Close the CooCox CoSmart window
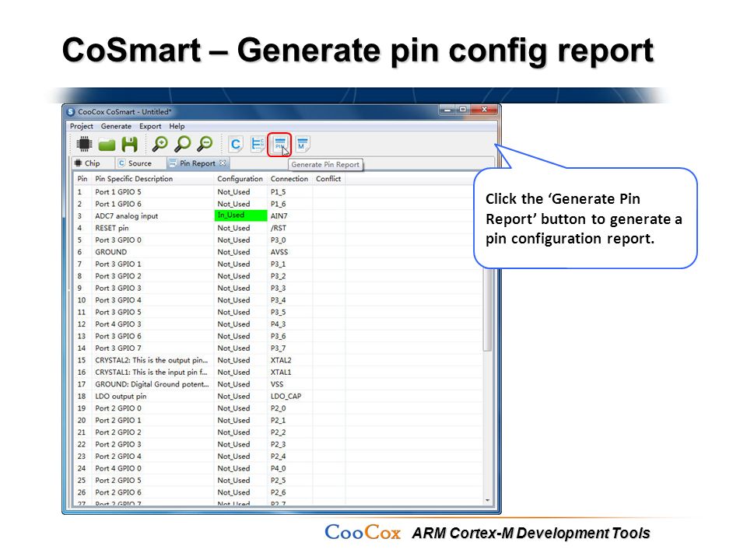Screen dimensions: 747x560 [484, 110]
